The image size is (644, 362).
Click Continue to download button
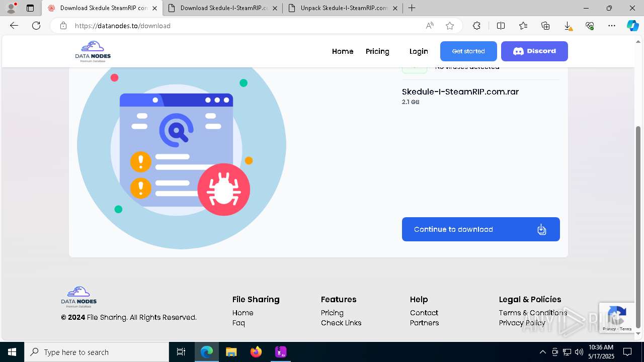[481, 229]
